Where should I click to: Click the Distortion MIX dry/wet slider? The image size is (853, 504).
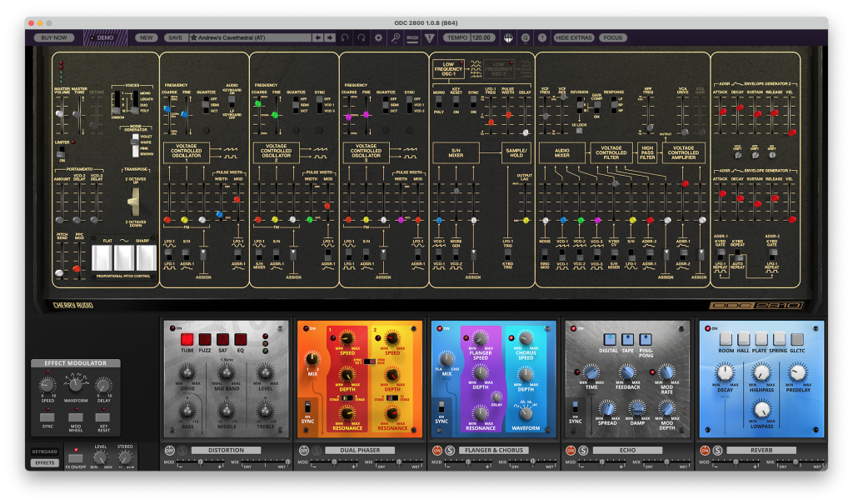click(265, 462)
